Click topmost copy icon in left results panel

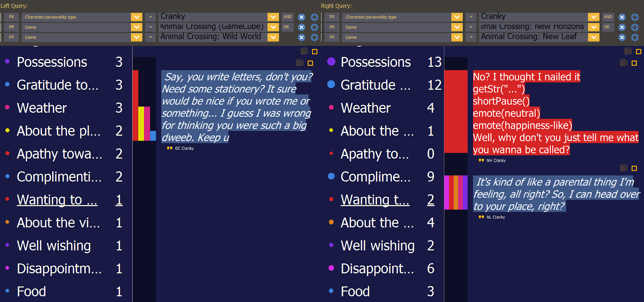click(304, 51)
